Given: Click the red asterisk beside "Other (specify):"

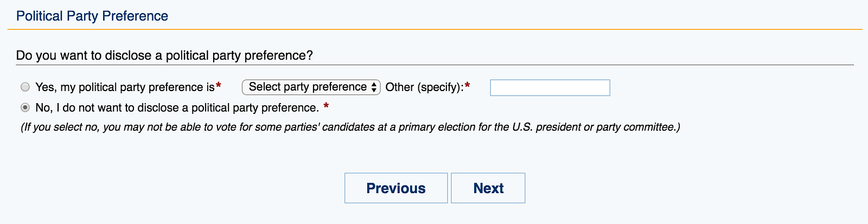Looking at the screenshot, I should [467, 86].
